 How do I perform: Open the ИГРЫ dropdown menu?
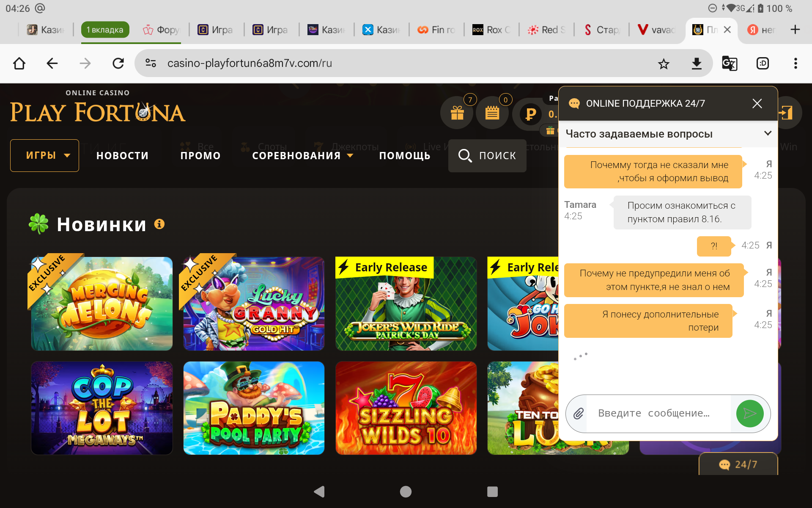[45, 155]
